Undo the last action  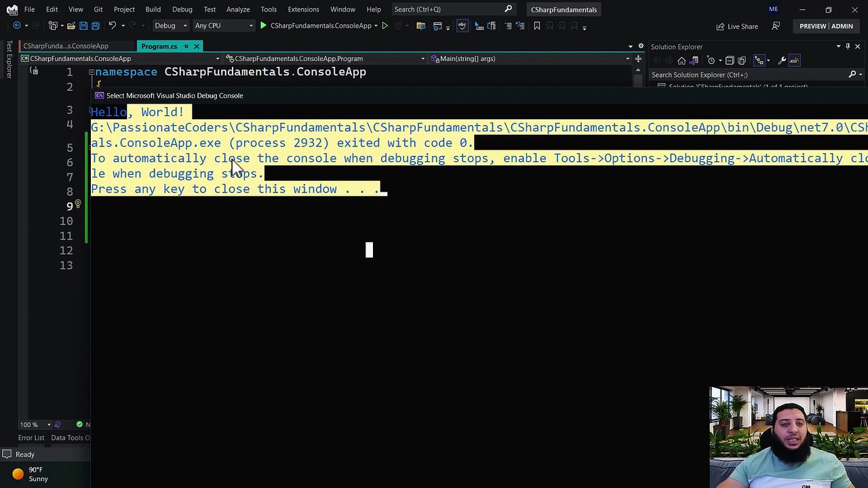click(112, 26)
